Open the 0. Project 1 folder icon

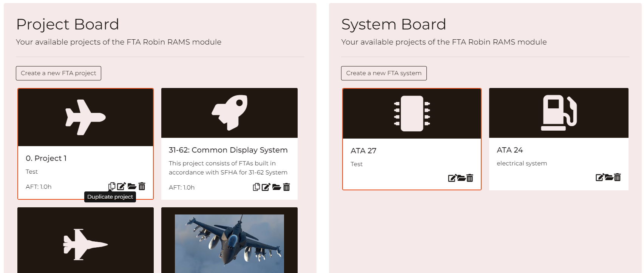132,186
